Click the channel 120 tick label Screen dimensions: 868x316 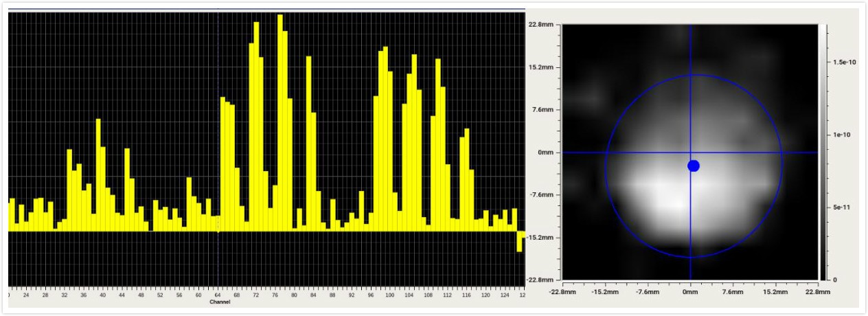(485, 295)
